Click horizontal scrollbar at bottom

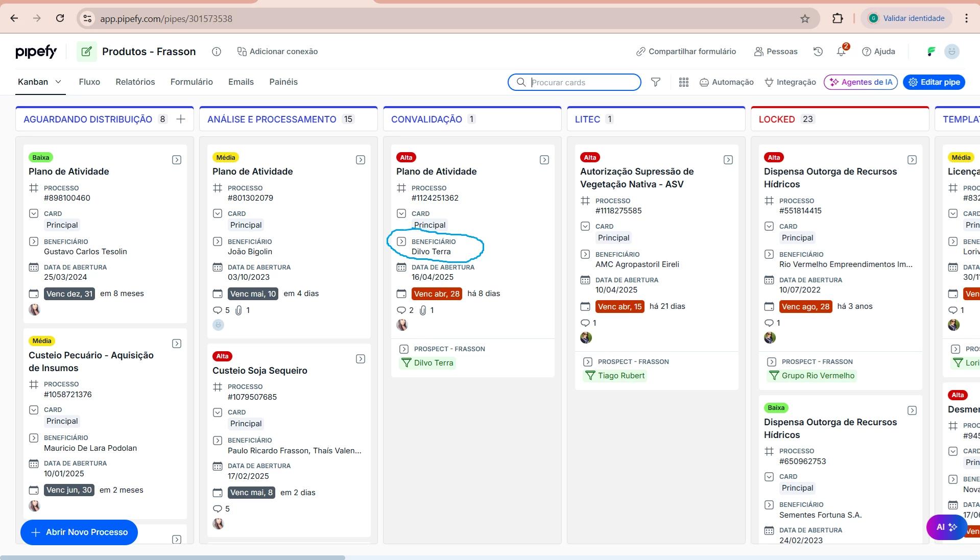[173, 557]
